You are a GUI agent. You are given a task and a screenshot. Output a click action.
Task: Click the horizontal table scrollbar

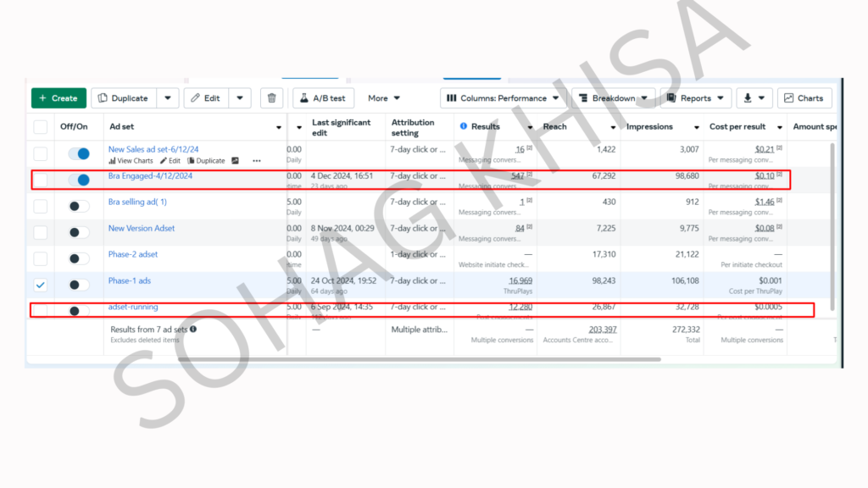pyautogui.click(x=420, y=359)
